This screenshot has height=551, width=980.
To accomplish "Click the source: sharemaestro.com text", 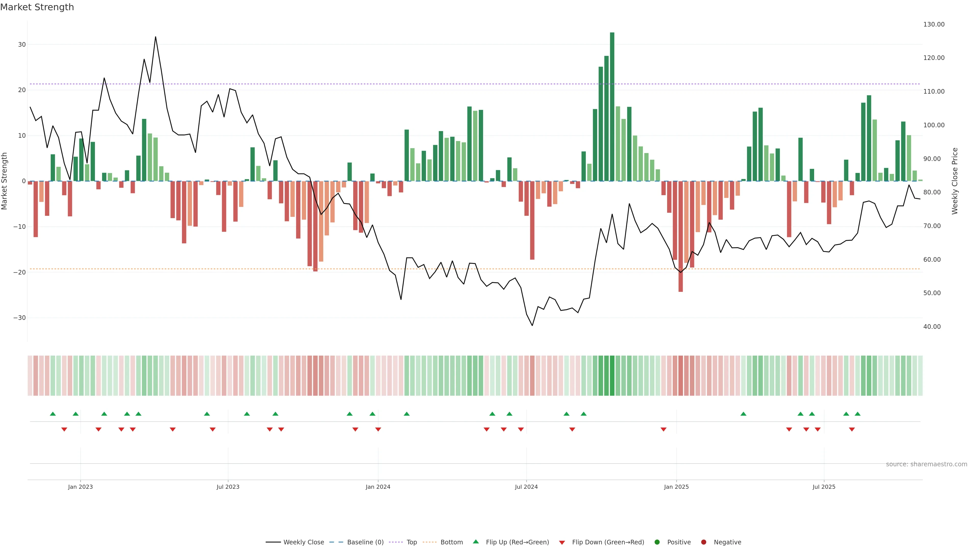I will 926,464.
